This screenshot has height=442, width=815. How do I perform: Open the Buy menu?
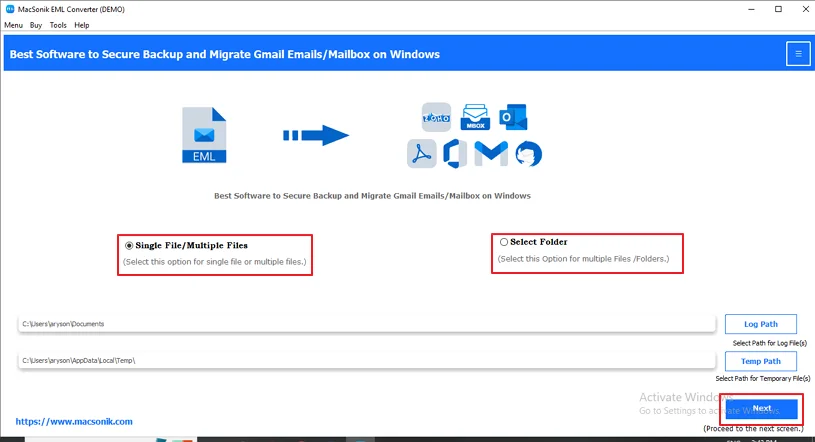coord(36,25)
